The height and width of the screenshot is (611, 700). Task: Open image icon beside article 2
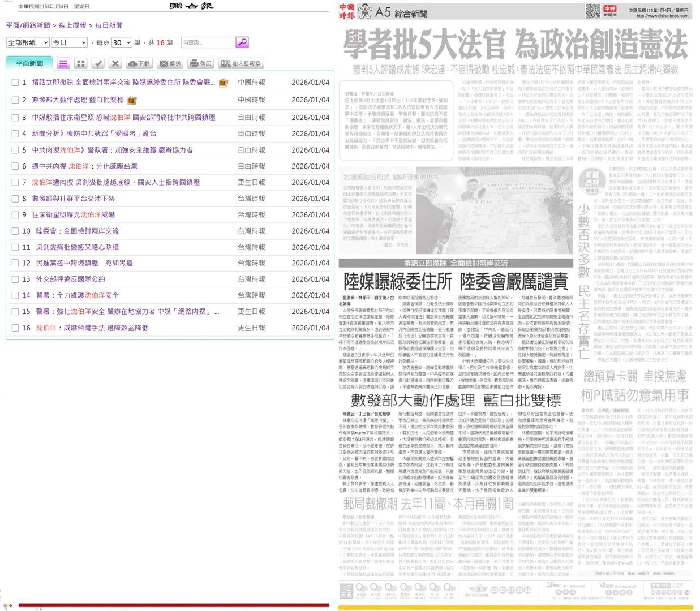click(132, 101)
